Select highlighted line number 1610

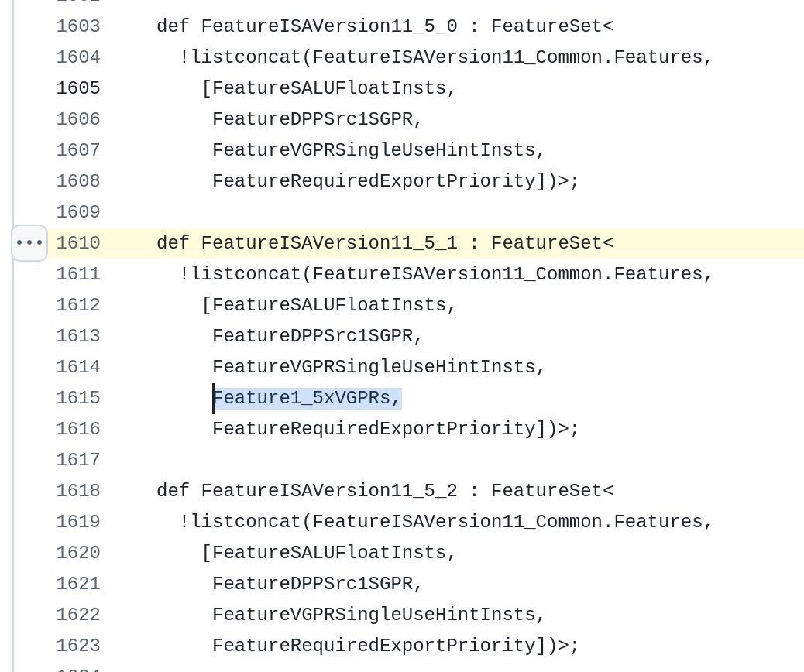click(78, 243)
